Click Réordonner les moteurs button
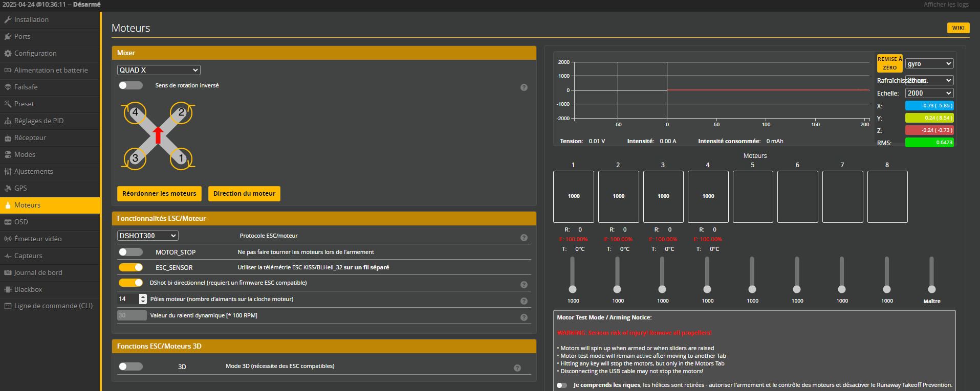The width and height of the screenshot is (980, 391). click(x=159, y=194)
